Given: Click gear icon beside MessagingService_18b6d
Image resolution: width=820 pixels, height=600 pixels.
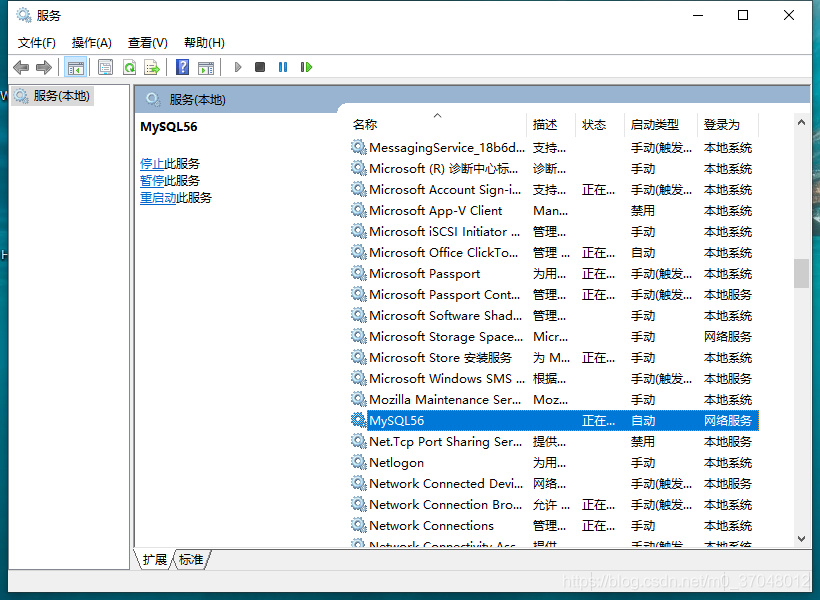Looking at the screenshot, I should click(358, 148).
